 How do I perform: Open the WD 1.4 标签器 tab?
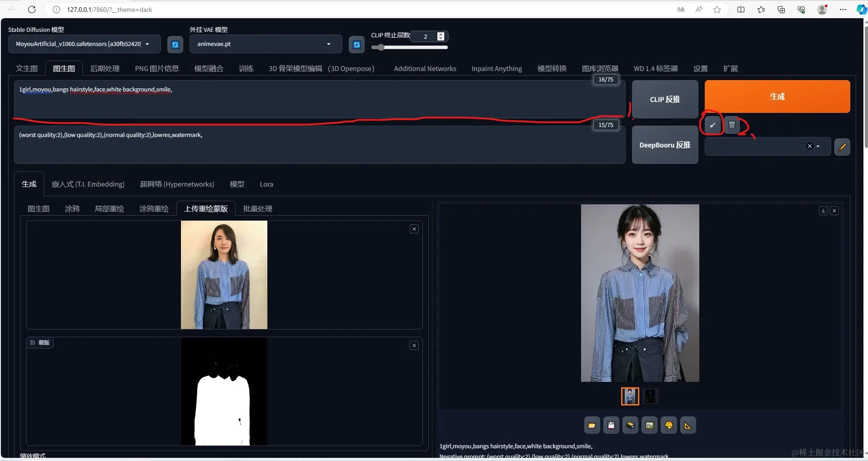point(656,68)
